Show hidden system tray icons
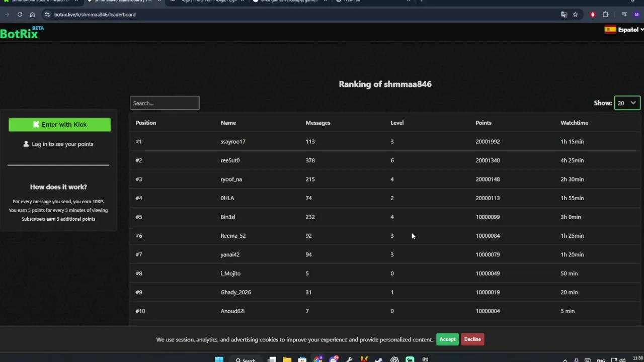The height and width of the screenshot is (362, 644). [565, 360]
